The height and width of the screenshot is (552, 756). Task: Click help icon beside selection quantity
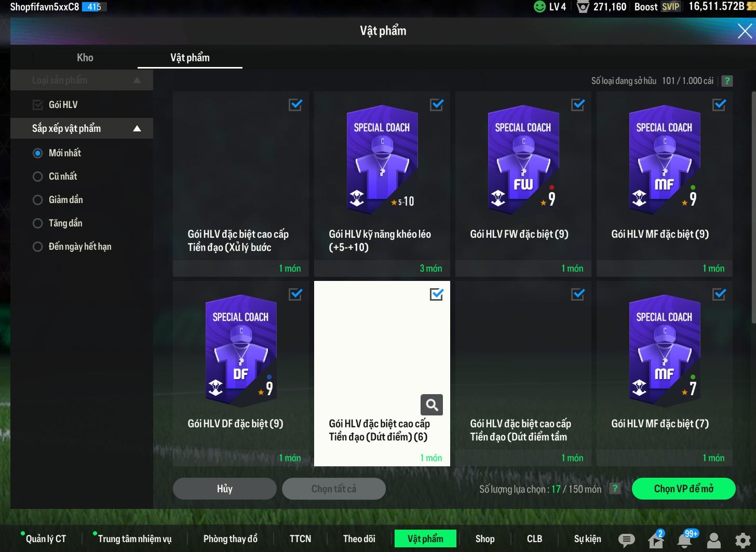(x=615, y=489)
